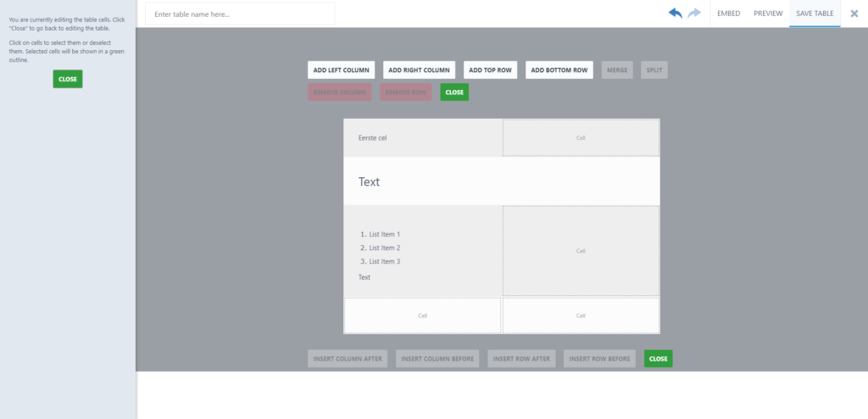Click Insert Row Before button

[599, 359]
